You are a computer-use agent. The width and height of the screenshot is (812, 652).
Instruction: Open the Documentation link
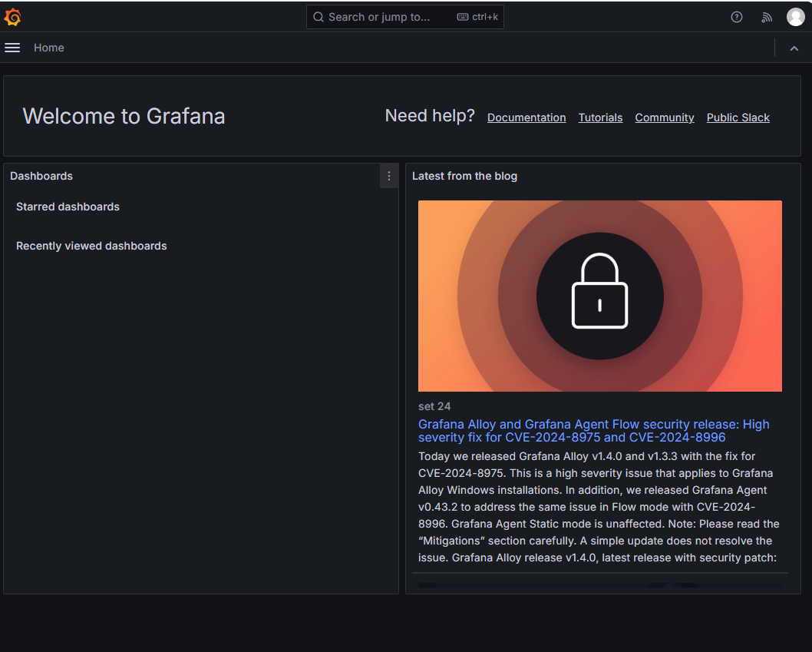pyautogui.click(x=526, y=117)
